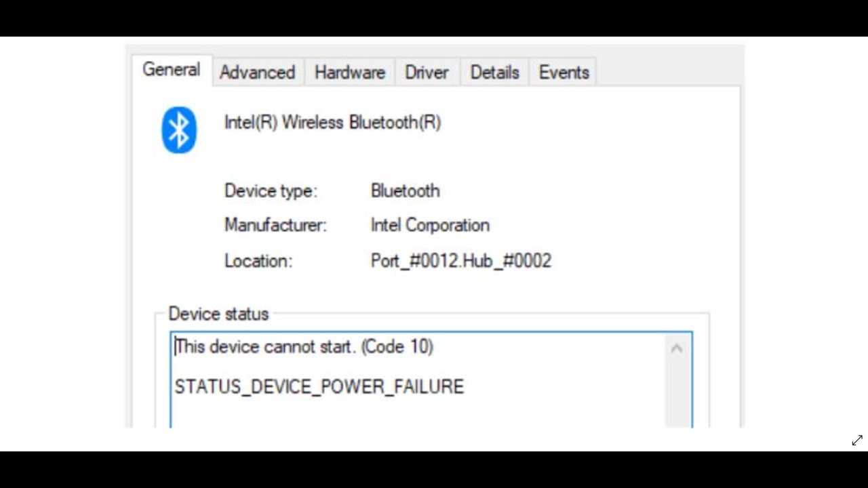View the Events tab
The width and height of the screenshot is (868, 488).
coord(564,73)
